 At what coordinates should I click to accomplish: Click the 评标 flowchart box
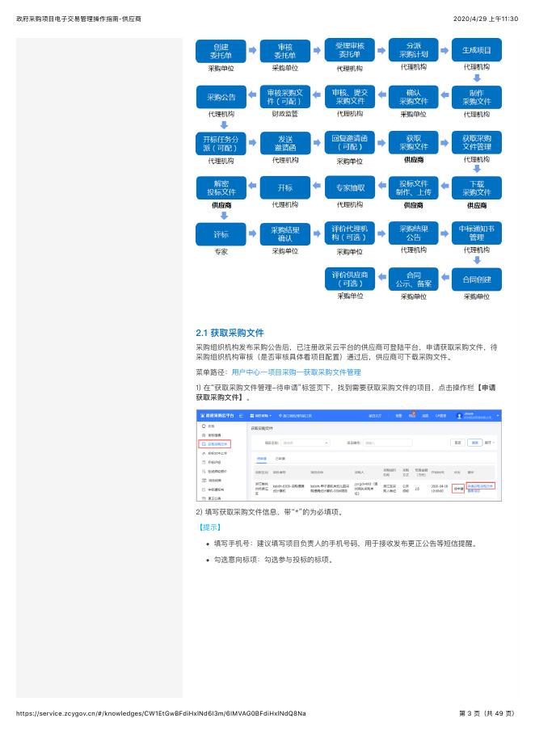[x=221, y=234]
